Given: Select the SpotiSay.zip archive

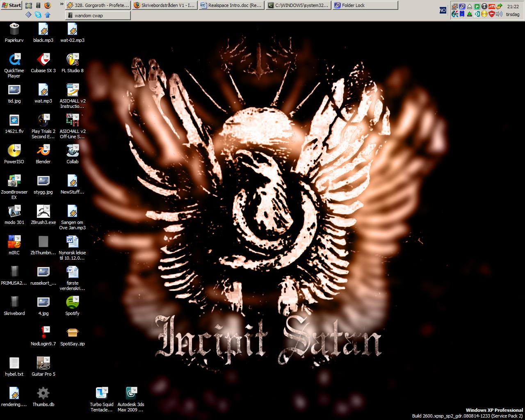Looking at the screenshot, I should point(72,336).
